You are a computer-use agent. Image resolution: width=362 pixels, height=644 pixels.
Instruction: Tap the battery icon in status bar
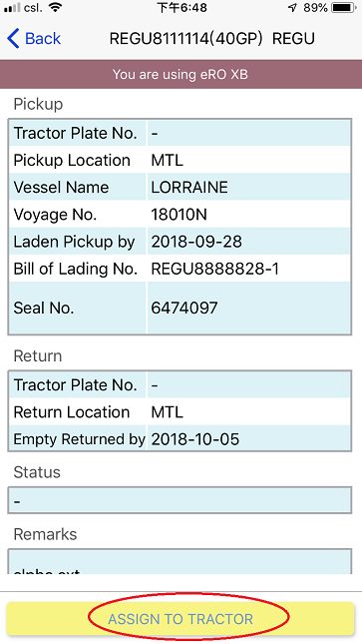pos(345,8)
